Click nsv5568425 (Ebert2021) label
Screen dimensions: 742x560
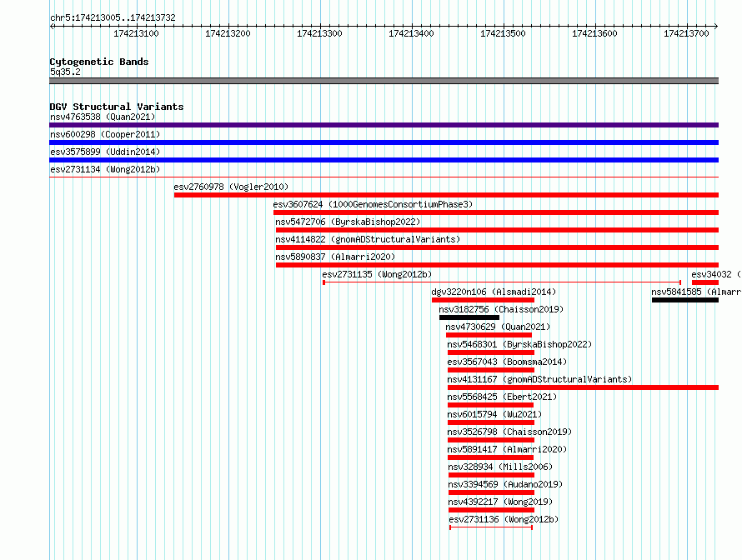[x=502, y=397]
